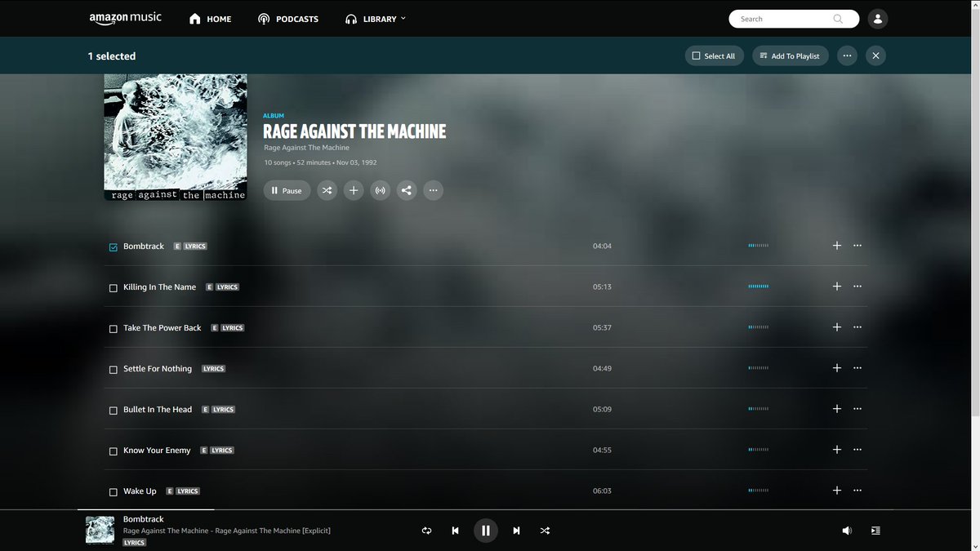Screen dimensions: 980x551
Task: Pause the album with Pause button
Action: tap(287, 190)
